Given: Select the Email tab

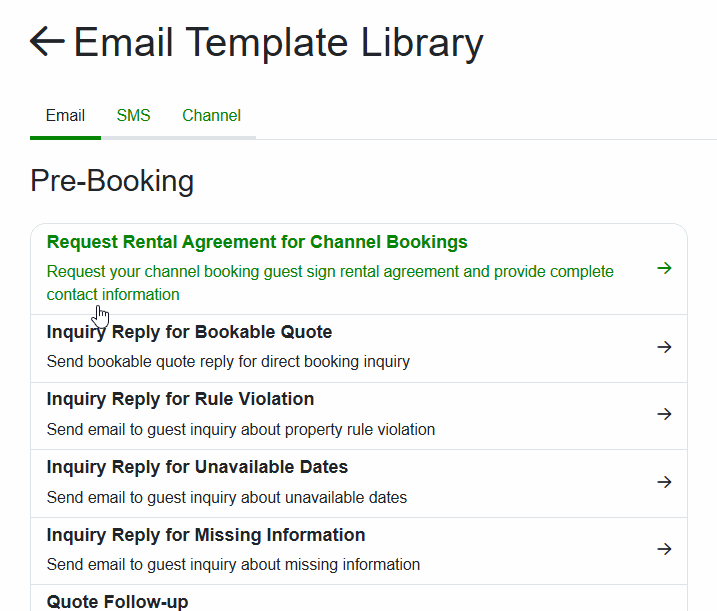Looking at the screenshot, I should tap(65, 115).
